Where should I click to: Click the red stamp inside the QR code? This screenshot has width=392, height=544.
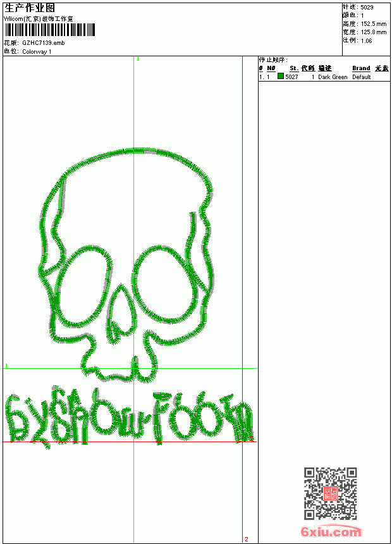coord(330,493)
